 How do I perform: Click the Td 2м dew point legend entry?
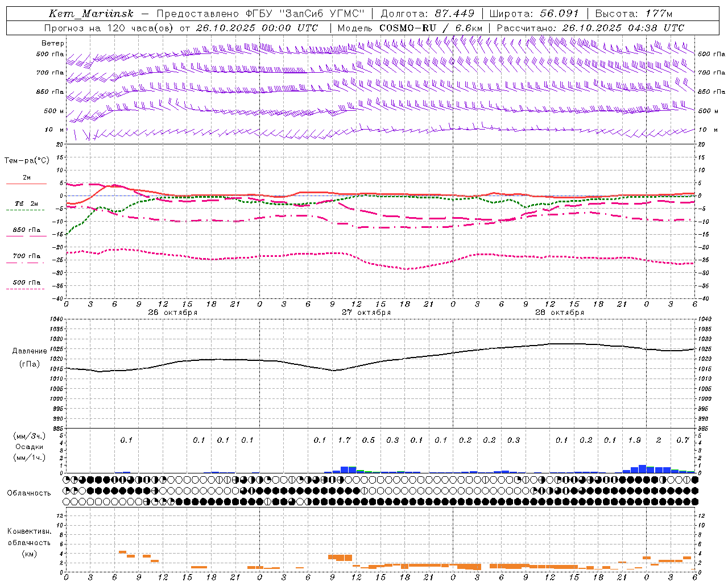tap(27, 203)
